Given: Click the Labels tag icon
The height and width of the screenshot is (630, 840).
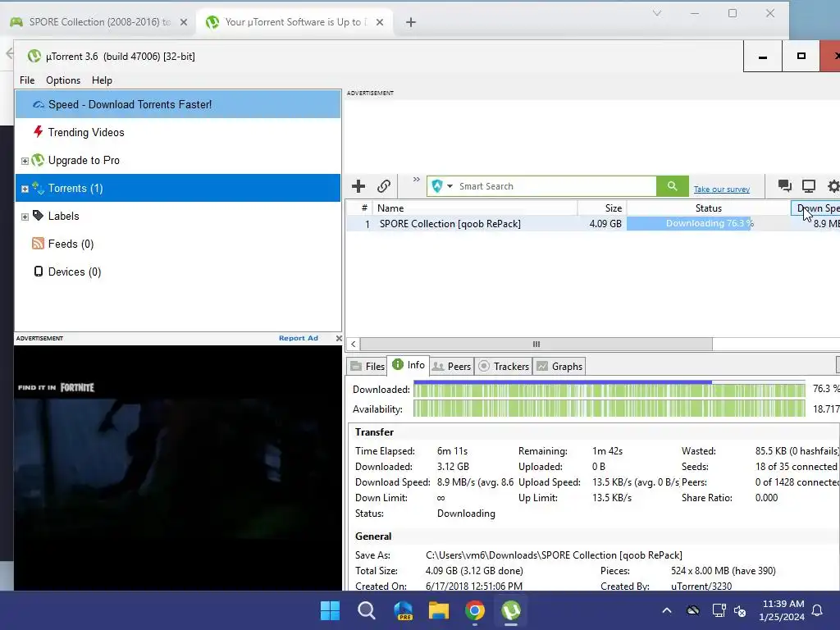Looking at the screenshot, I should (x=38, y=216).
